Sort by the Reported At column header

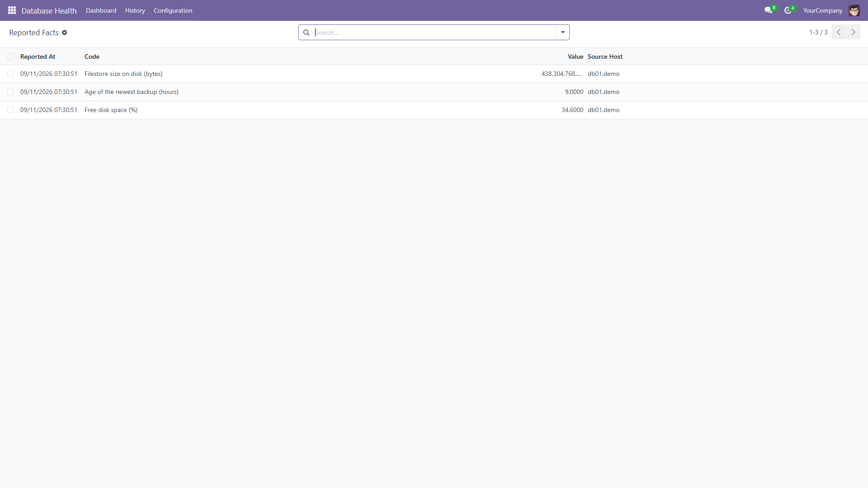pos(38,56)
